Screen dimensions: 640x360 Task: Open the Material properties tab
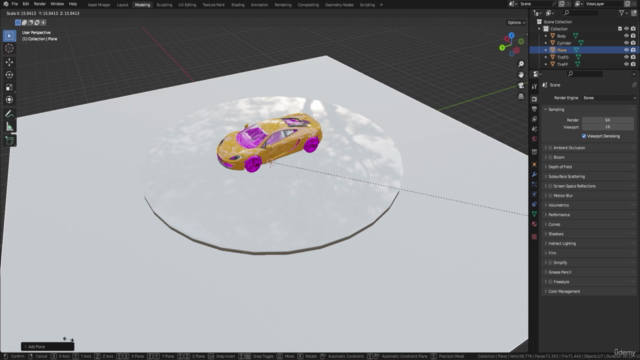pyautogui.click(x=534, y=224)
